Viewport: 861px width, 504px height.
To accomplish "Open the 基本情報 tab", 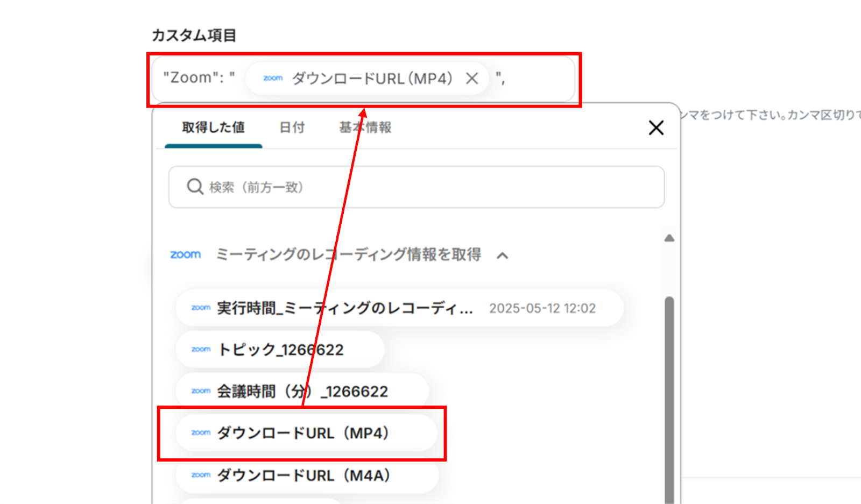I will pos(365,127).
